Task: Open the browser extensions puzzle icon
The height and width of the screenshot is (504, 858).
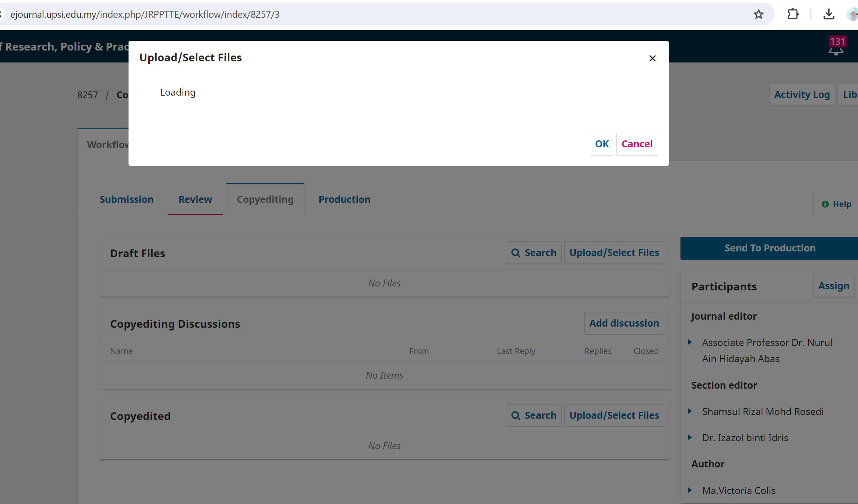Action: [793, 14]
